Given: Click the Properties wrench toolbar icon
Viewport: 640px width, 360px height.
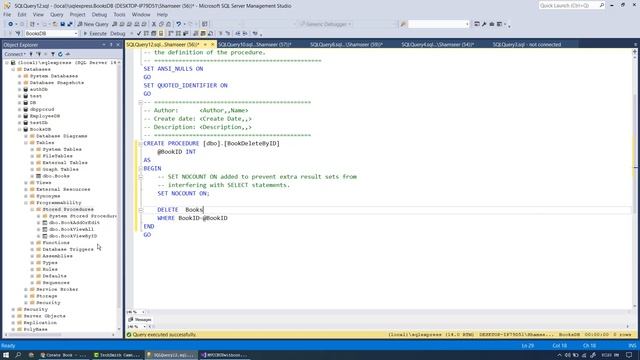Looking at the screenshot, I should tap(484, 24).
